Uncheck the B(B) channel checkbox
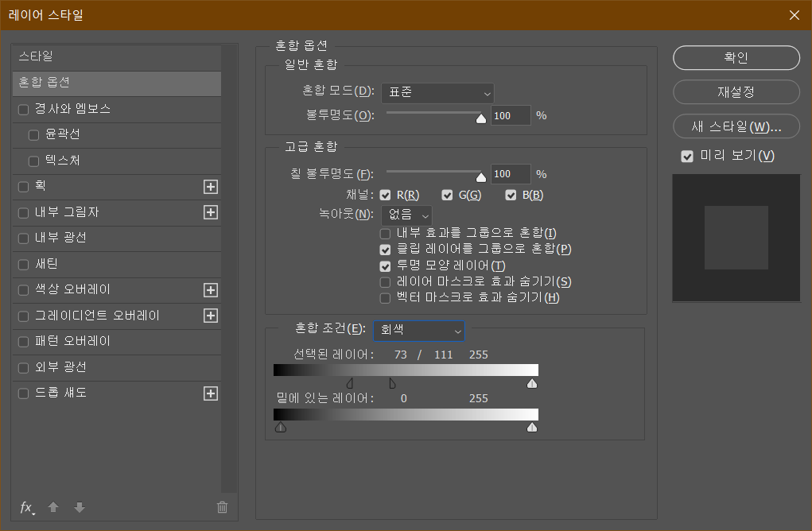The width and height of the screenshot is (812, 531). pyautogui.click(x=511, y=195)
